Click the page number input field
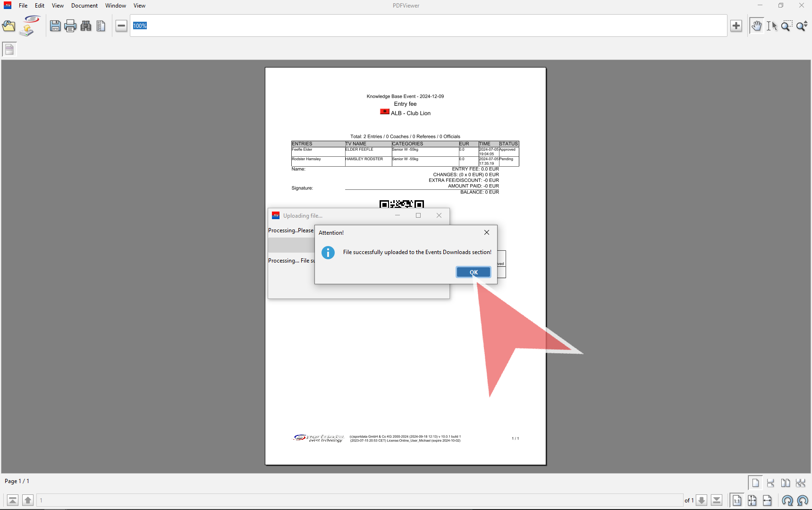Image resolution: width=812 pixels, height=510 pixels. pos(359,500)
